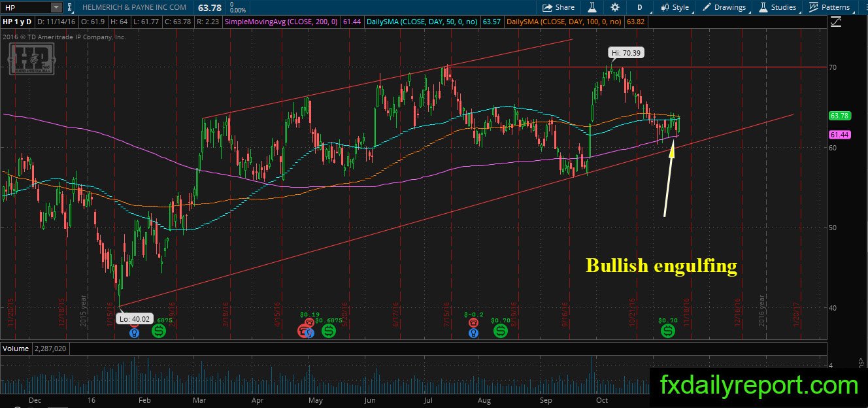The height and width of the screenshot is (408, 868).
Task: Click DailySMA (CLOSE, DAY, 100, 0, no) label
Action: (565, 22)
